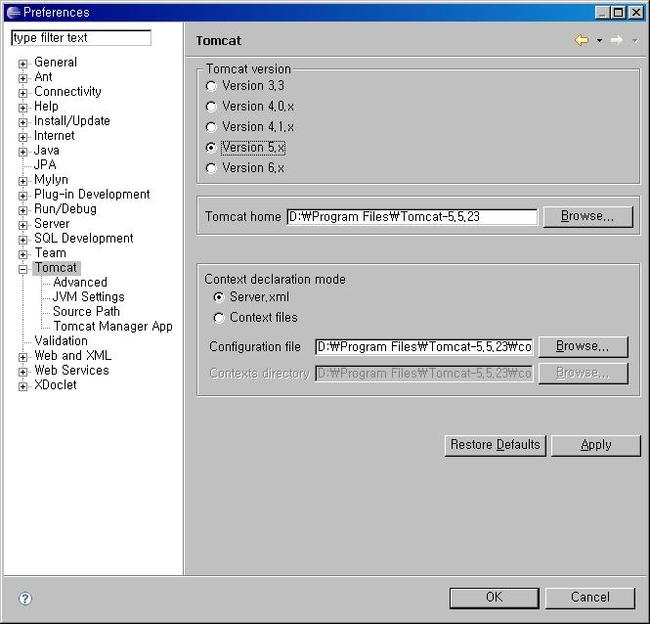Viewport: 650px width, 624px height.
Task: Click the Configuration file path field
Action: (424, 347)
